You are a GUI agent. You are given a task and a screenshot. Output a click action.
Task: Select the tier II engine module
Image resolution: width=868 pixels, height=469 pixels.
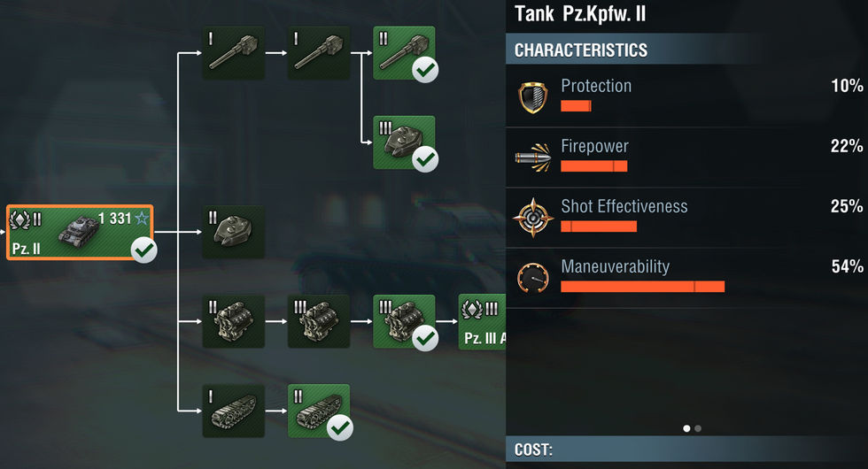coord(233,322)
